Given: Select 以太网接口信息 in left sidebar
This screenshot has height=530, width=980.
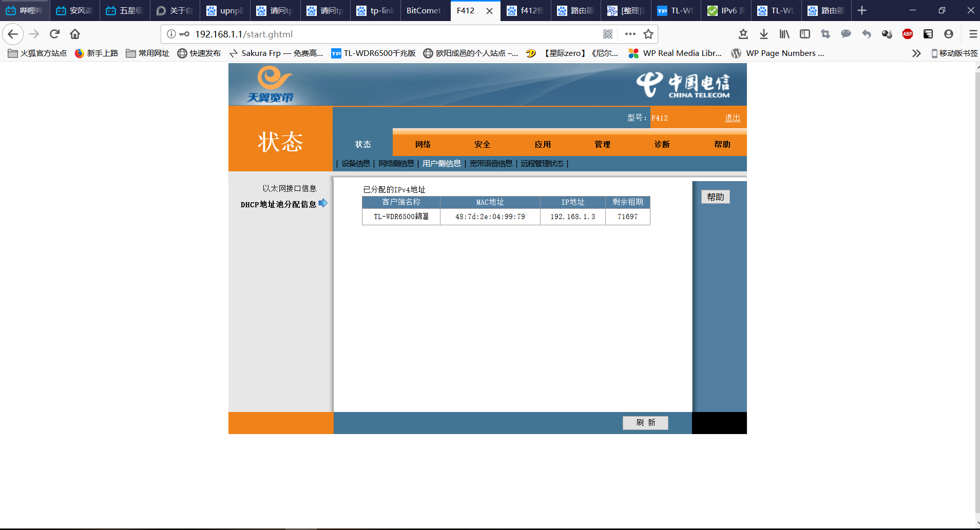Looking at the screenshot, I should [289, 188].
